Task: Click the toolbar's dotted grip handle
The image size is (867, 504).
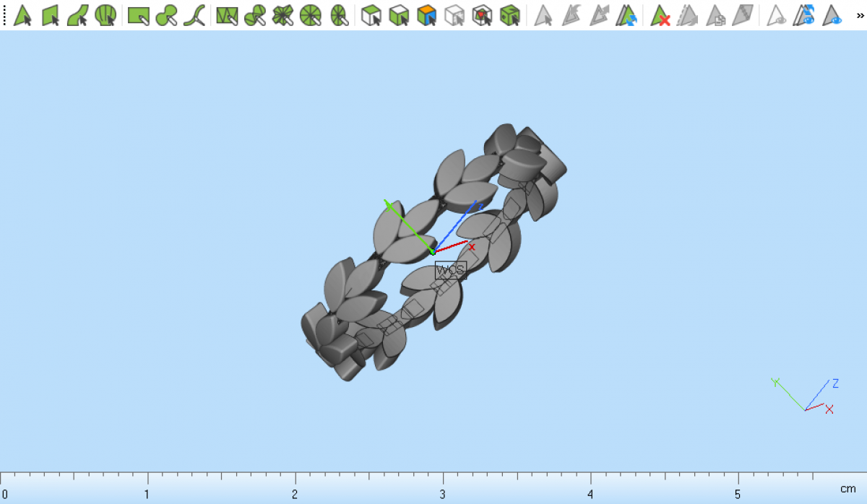Action: 4,15
